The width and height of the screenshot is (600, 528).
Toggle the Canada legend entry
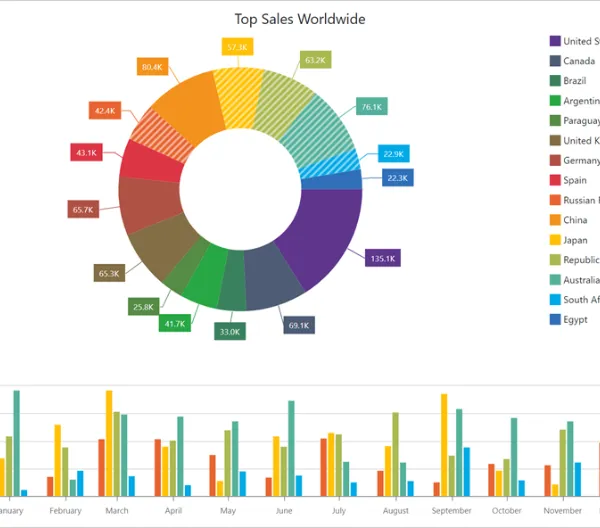click(572, 61)
